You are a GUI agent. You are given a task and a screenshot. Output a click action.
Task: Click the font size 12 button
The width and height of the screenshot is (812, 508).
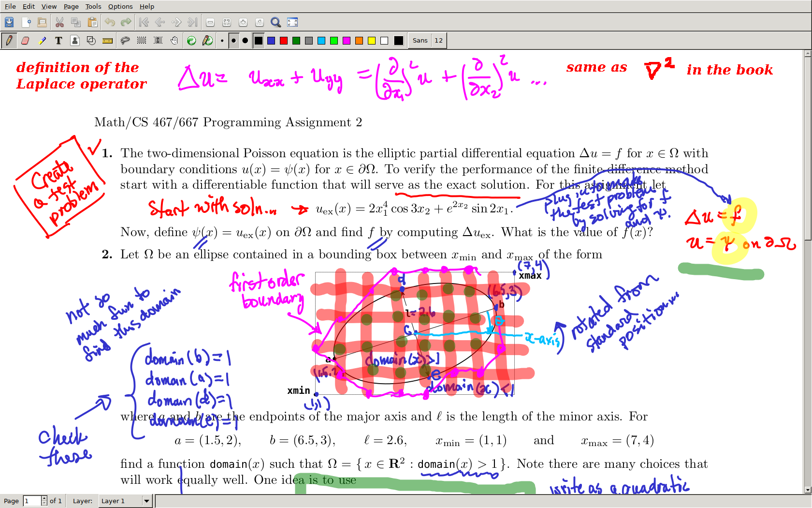tap(438, 41)
